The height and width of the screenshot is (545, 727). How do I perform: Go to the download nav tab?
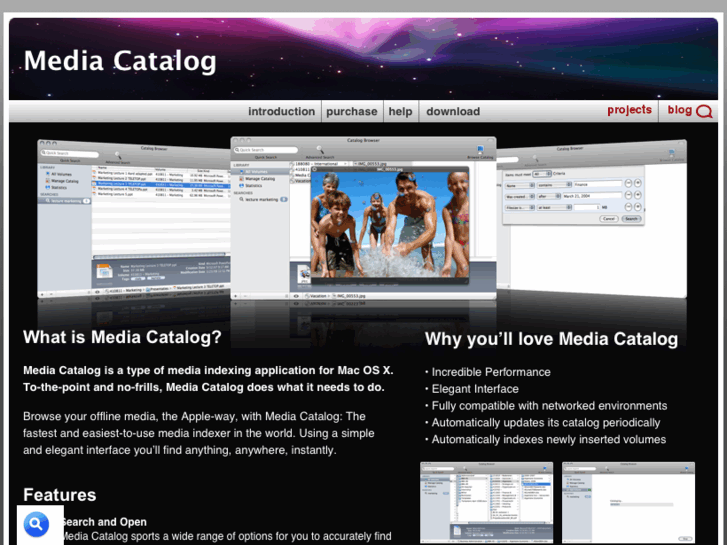(x=453, y=111)
